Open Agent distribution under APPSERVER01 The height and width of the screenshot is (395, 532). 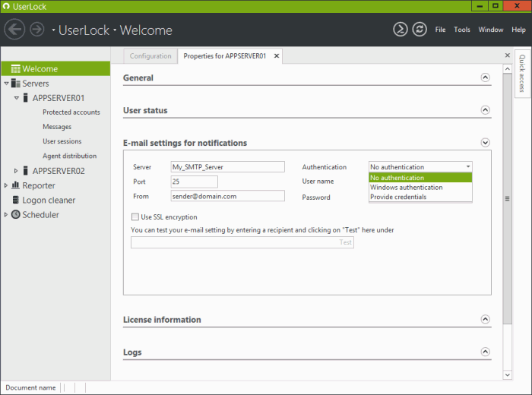[70, 156]
